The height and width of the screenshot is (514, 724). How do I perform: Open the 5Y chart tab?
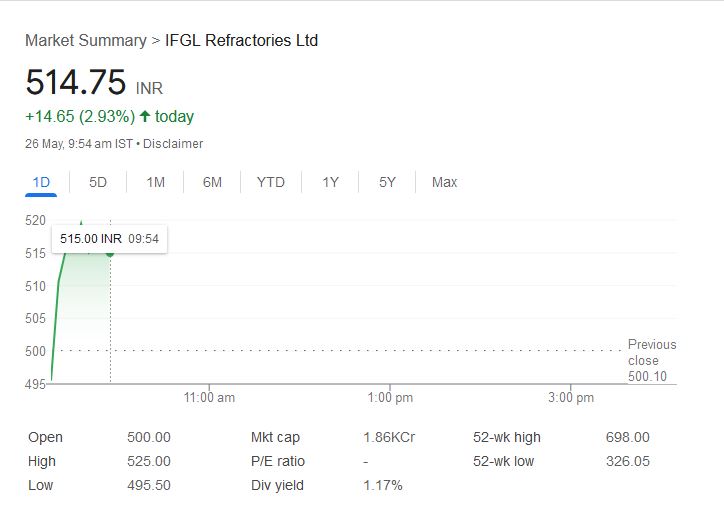[387, 182]
